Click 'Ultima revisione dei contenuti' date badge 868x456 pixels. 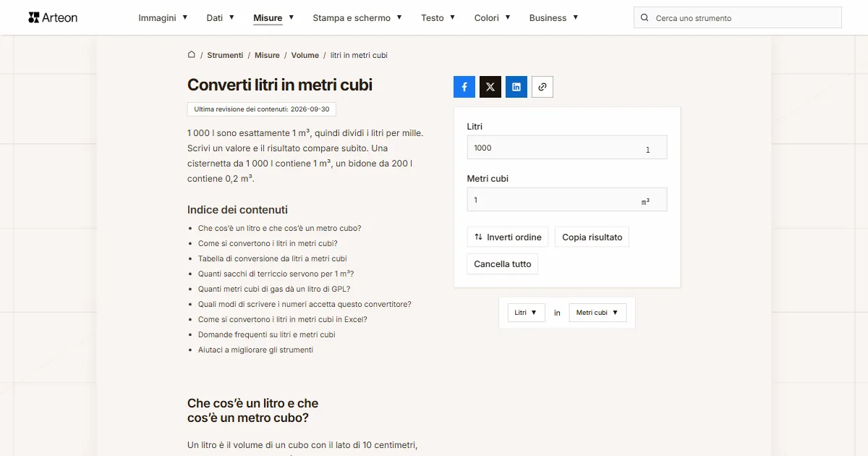pos(262,109)
